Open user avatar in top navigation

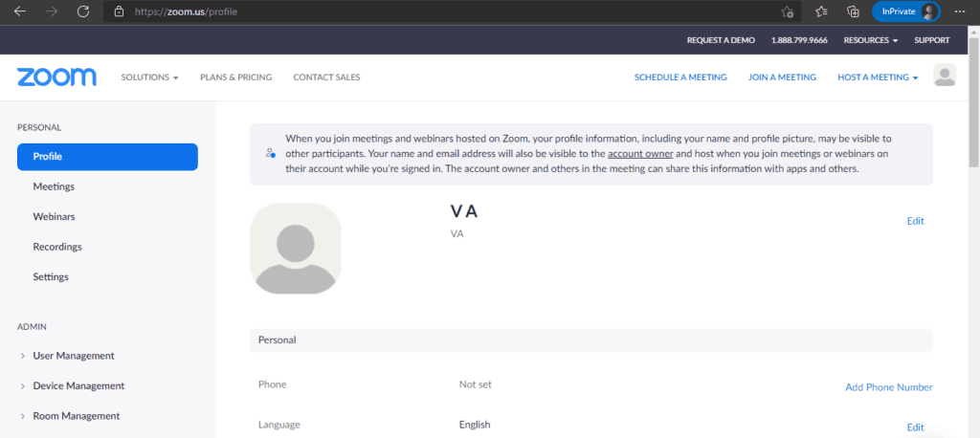point(945,75)
